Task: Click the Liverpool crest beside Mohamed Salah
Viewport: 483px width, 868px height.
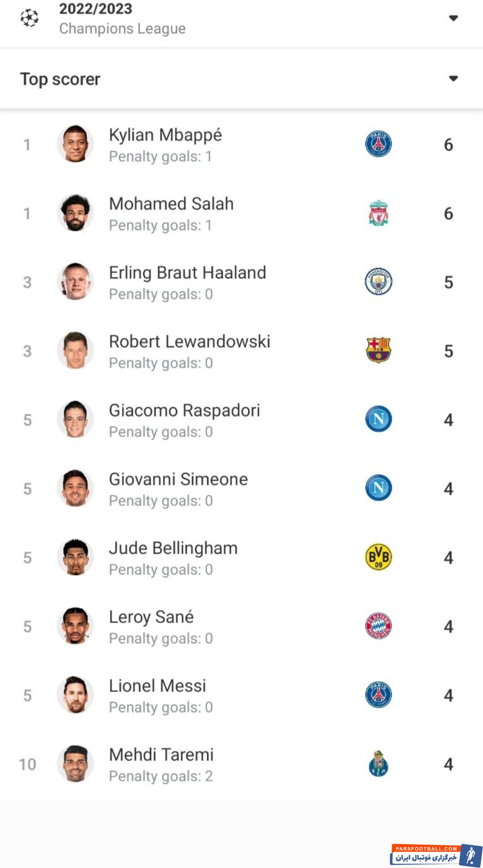Action: coord(378,213)
